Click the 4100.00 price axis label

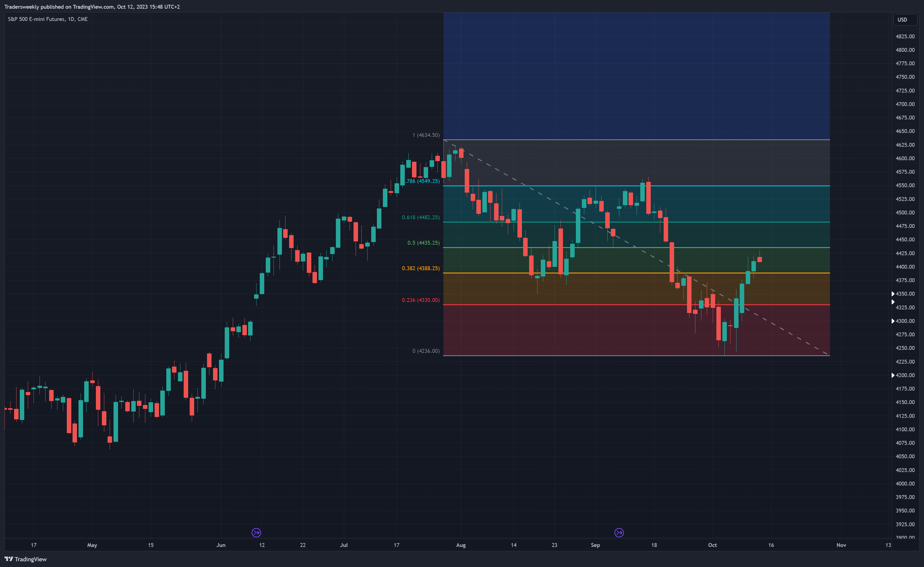(x=905, y=430)
